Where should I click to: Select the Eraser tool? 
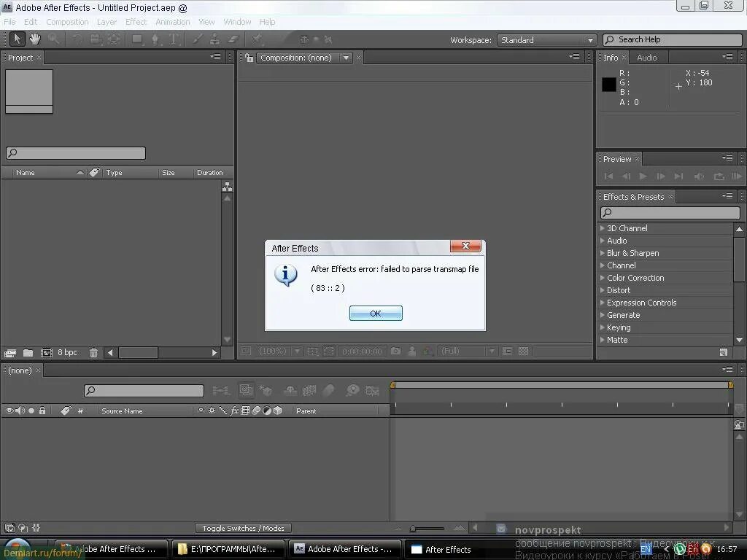(233, 39)
